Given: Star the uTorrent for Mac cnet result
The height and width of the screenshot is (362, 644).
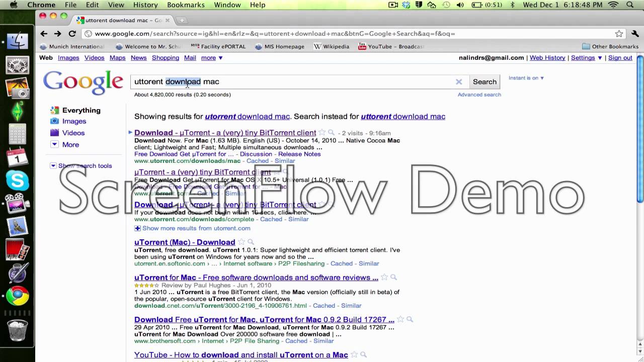Looking at the screenshot, I should [384, 278].
